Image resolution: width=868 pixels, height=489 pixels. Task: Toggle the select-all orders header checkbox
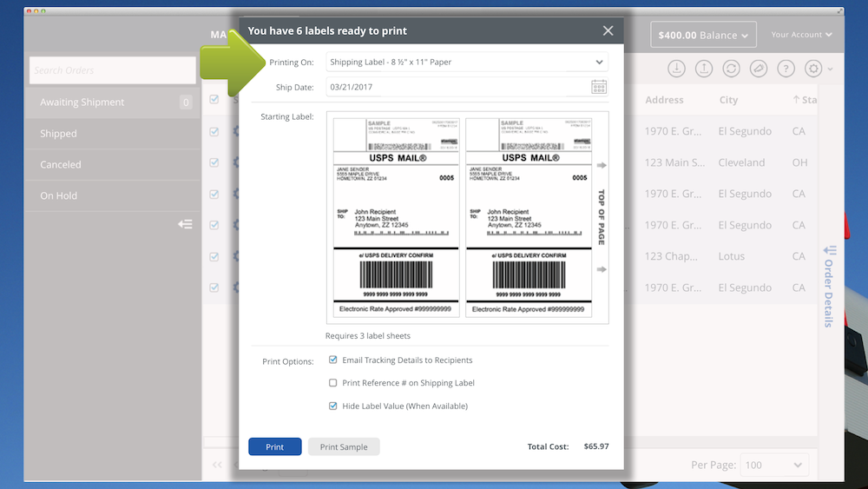pyautogui.click(x=214, y=99)
